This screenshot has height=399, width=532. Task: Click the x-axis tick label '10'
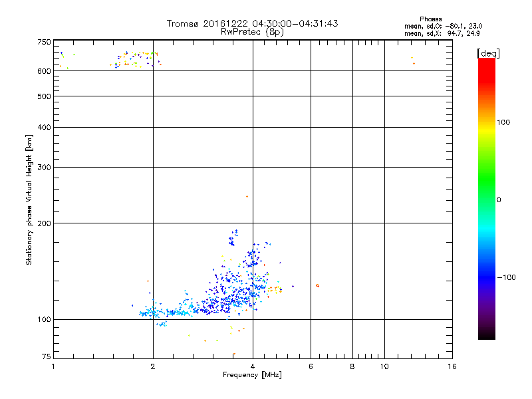(x=384, y=366)
